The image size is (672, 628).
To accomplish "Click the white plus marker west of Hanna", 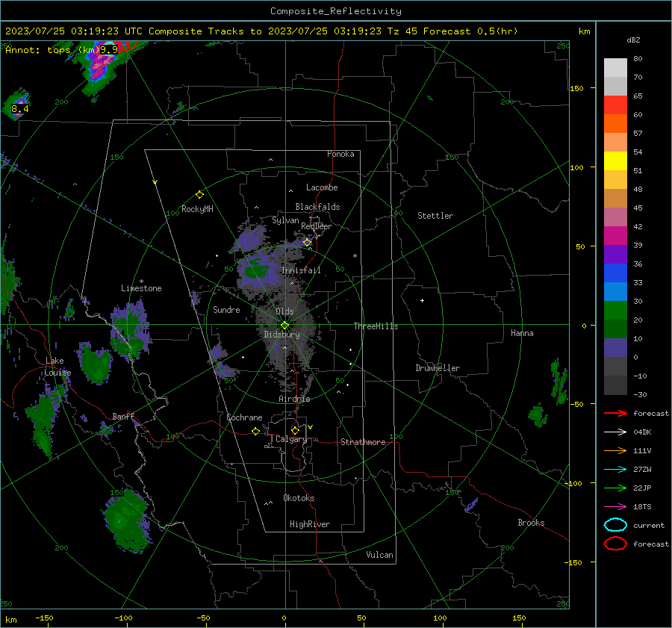I will 422,300.
